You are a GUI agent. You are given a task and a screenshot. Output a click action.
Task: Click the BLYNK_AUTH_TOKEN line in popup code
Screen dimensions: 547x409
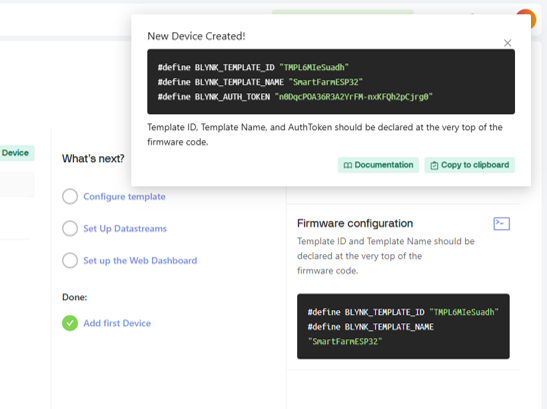tap(295, 97)
